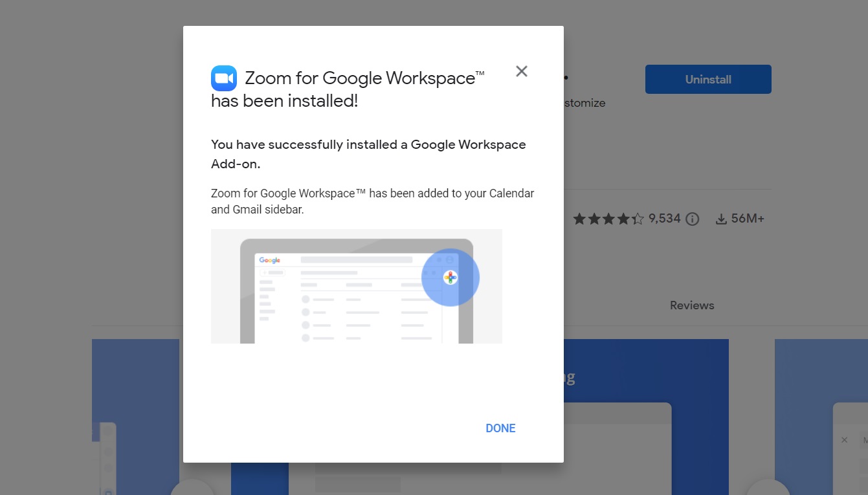The width and height of the screenshot is (868, 495).
Task: Click the dialog title 'Zoom for Google Workspace'
Action: [x=364, y=78]
